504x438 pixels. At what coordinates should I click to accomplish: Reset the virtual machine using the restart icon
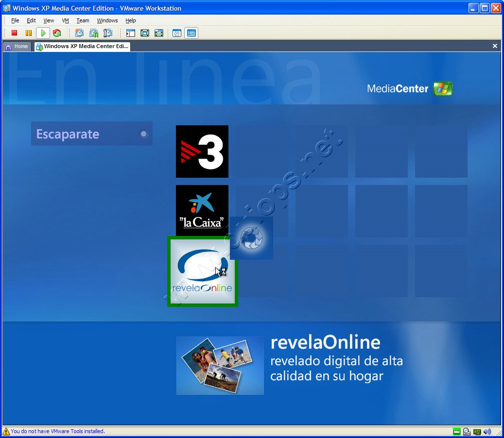coord(57,33)
